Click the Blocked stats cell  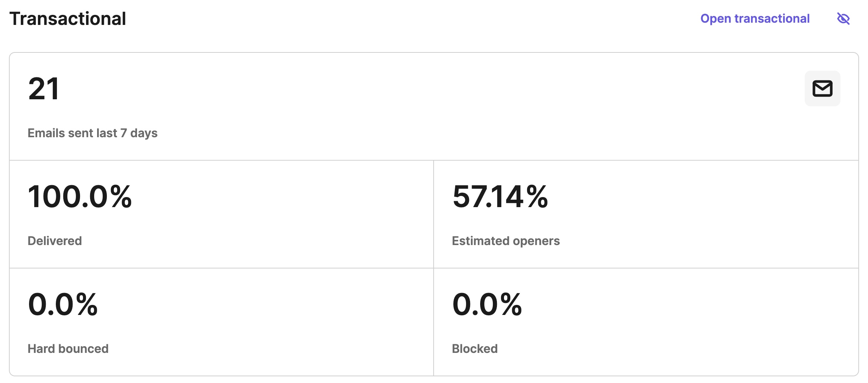pyautogui.click(x=646, y=322)
